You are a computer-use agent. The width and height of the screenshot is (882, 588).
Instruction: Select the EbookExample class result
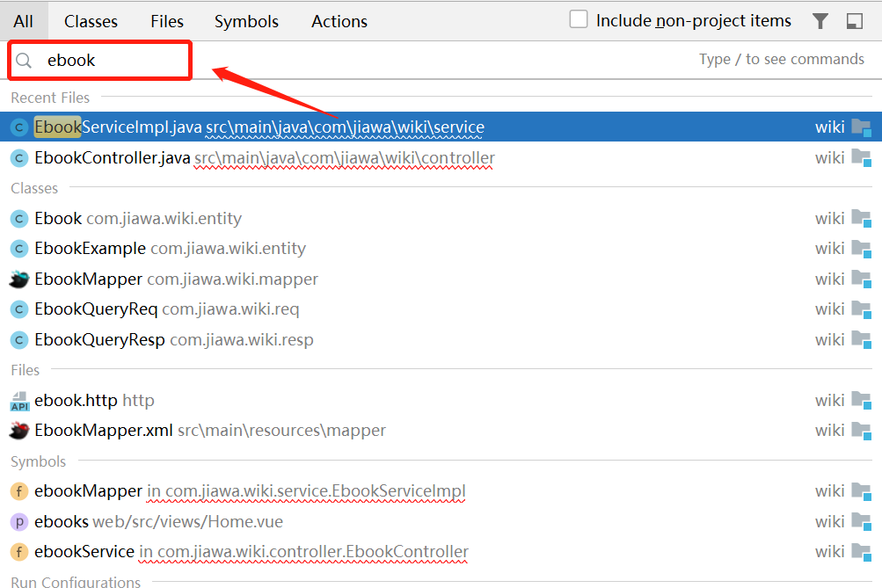(x=441, y=249)
